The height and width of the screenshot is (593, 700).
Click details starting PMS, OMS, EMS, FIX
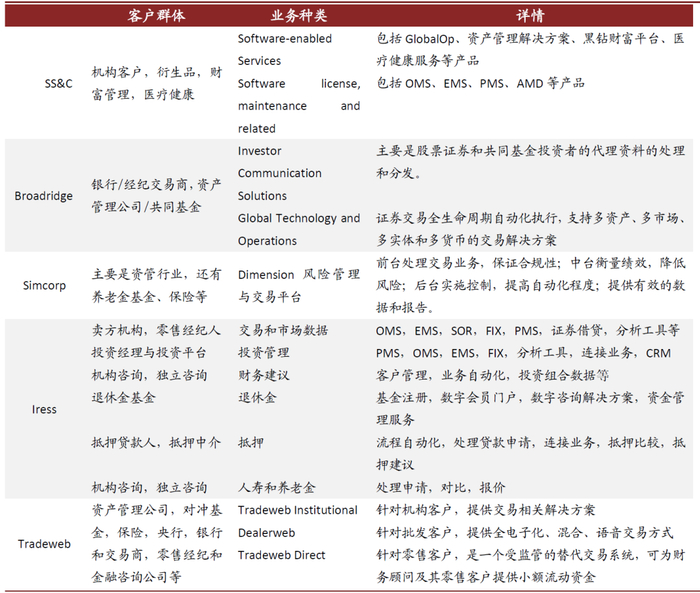tap(523, 353)
